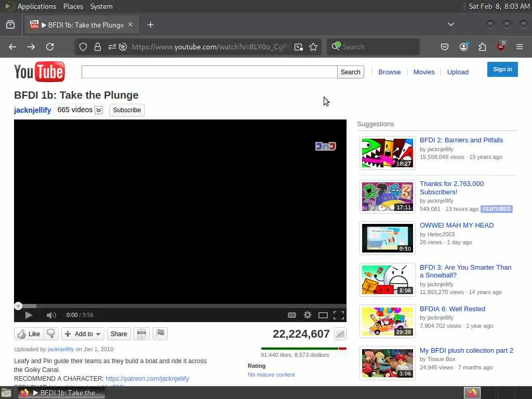Open BFDIA 6: Well Rested link

pyautogui.click(x=453, y=309)
